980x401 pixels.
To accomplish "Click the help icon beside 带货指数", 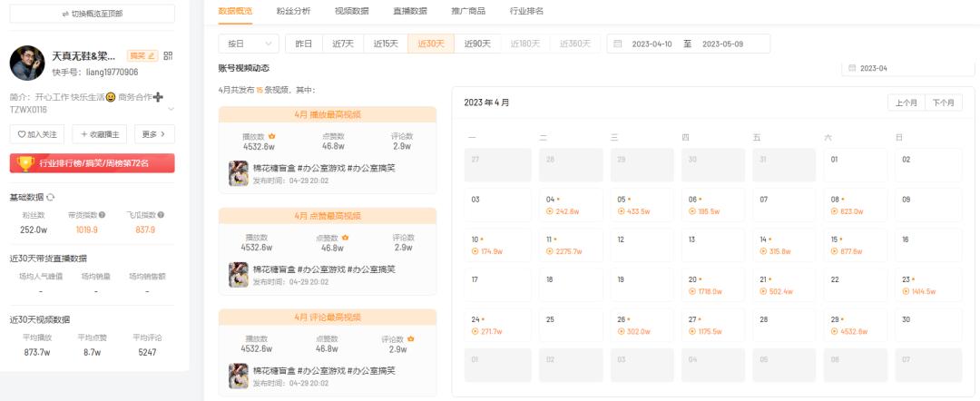I will (102, 215).
